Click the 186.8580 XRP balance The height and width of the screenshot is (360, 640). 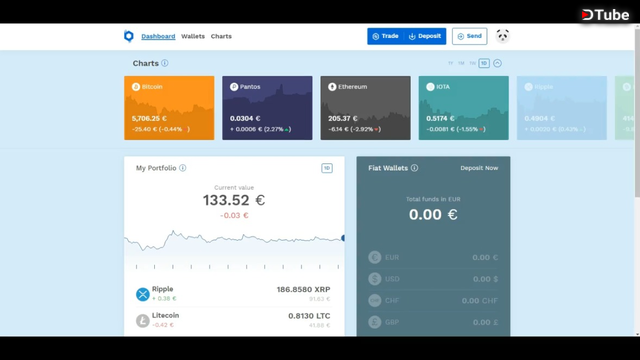(x=303, y=289)
